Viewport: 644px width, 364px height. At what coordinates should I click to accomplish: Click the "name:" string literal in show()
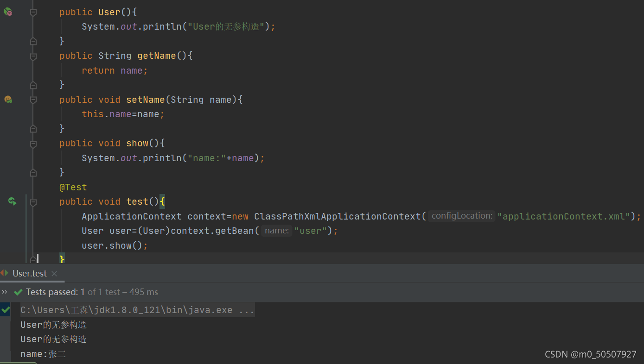click(x=207, y=158)
